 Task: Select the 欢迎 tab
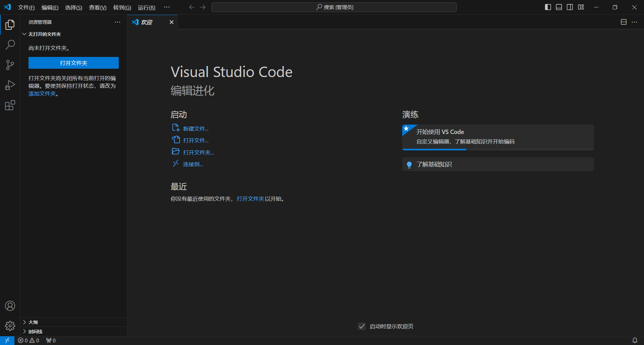tap(153, 22)
